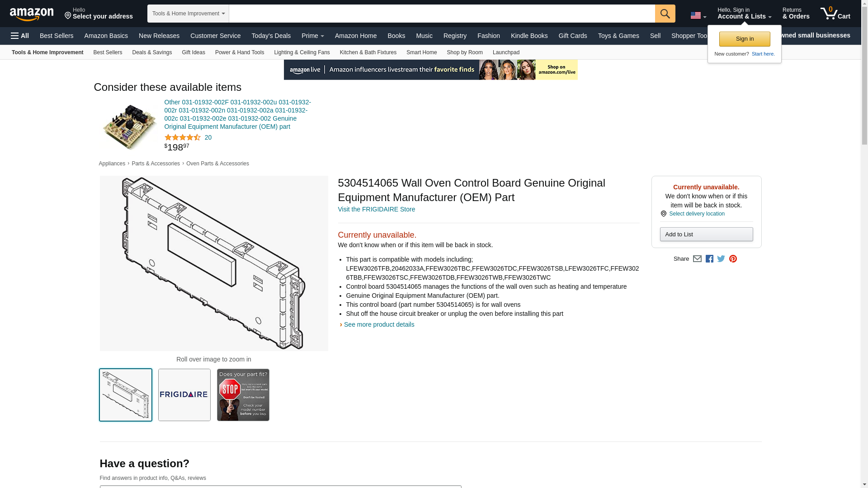
Task: Focus the main search input field
Action: tap(442, 14)
